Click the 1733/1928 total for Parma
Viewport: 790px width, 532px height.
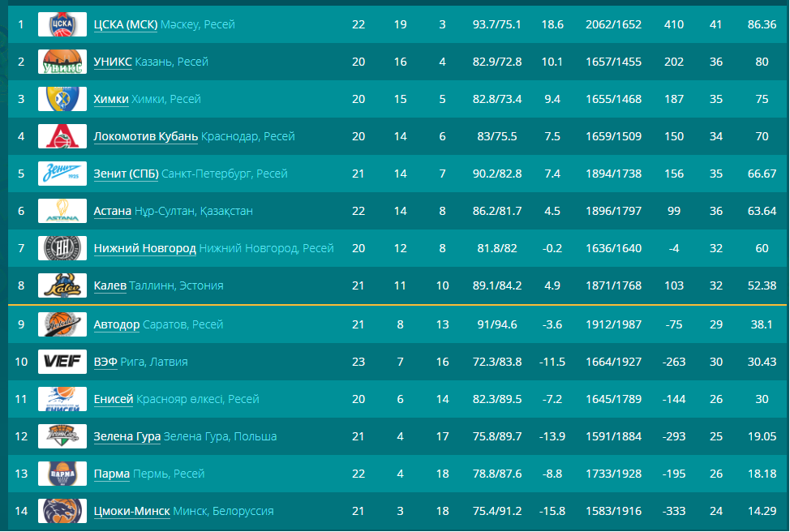point(613,474)
